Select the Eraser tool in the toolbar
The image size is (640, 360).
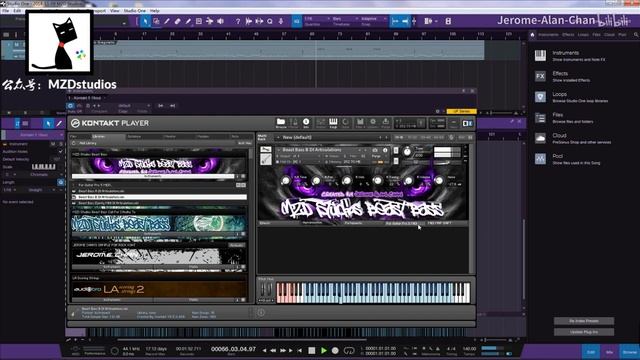177,21
